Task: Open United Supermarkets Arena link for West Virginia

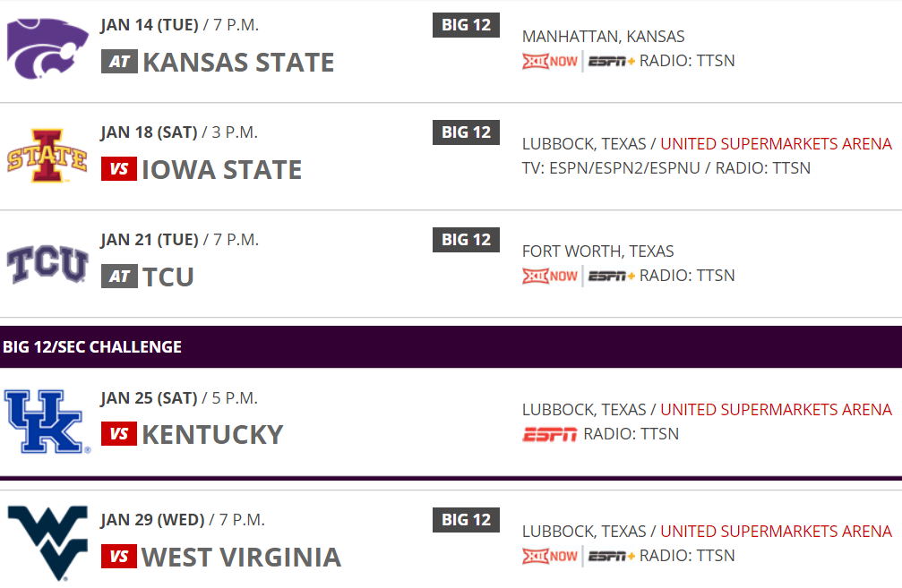Action: click(776, 532)
